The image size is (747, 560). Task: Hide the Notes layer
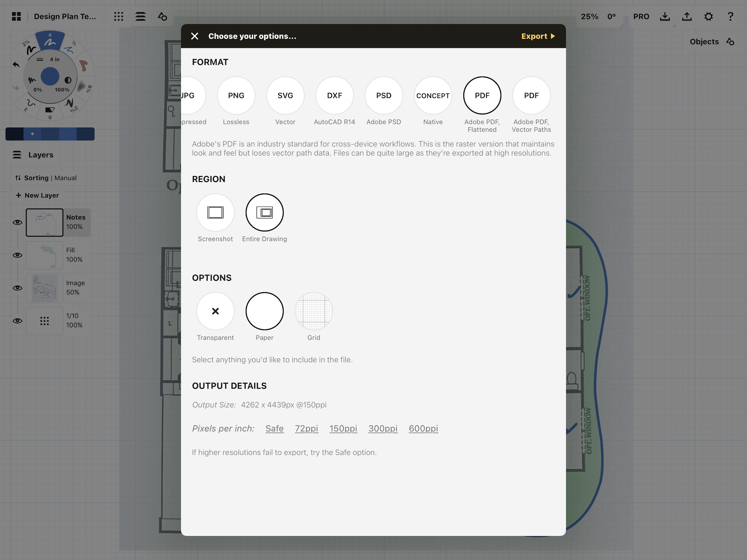point(17,222)
